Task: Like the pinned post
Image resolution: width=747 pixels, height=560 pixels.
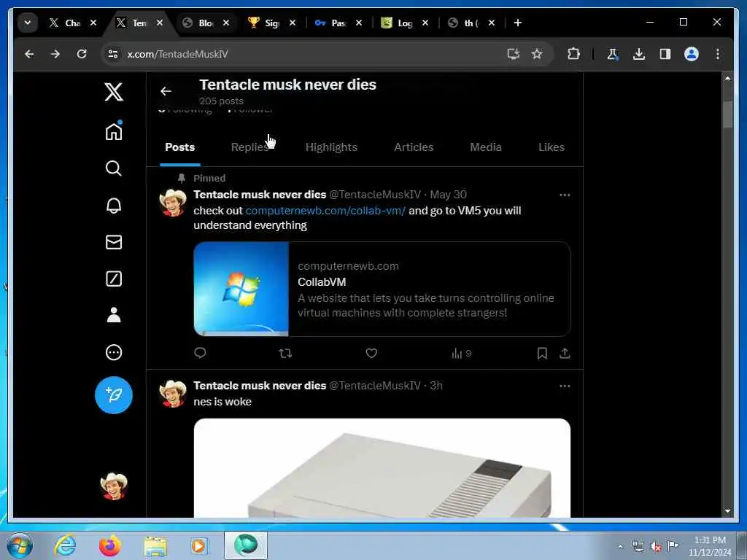Action: [371, 353]
